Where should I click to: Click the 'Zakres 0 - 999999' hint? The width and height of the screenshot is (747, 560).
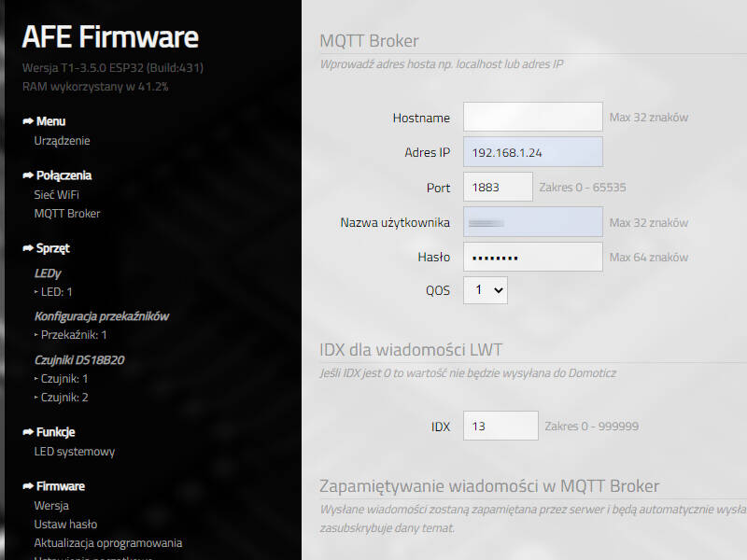click(x=592, y=427)
